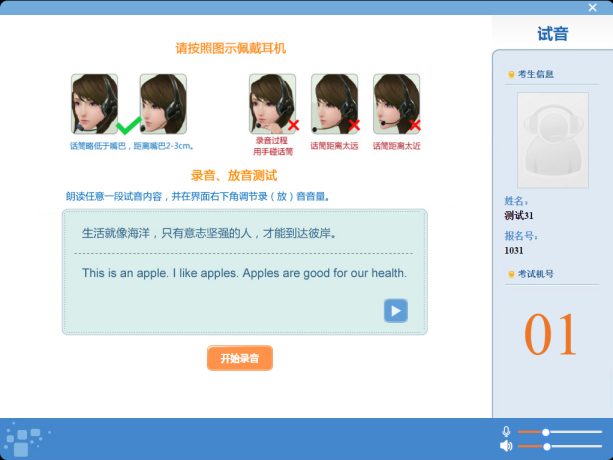Click the microphone icon in the bottom bar
Viewport: 613px width, 460px height.
(506, 431)
